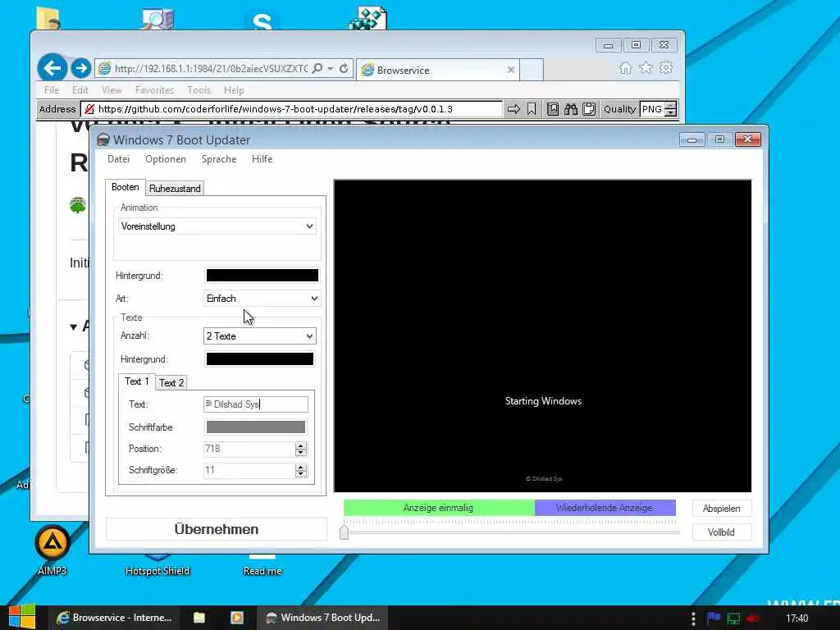Click the volume tray icon
Image resolution: width=840 pixels, height=630 pixels.
[x=753, y=619]
